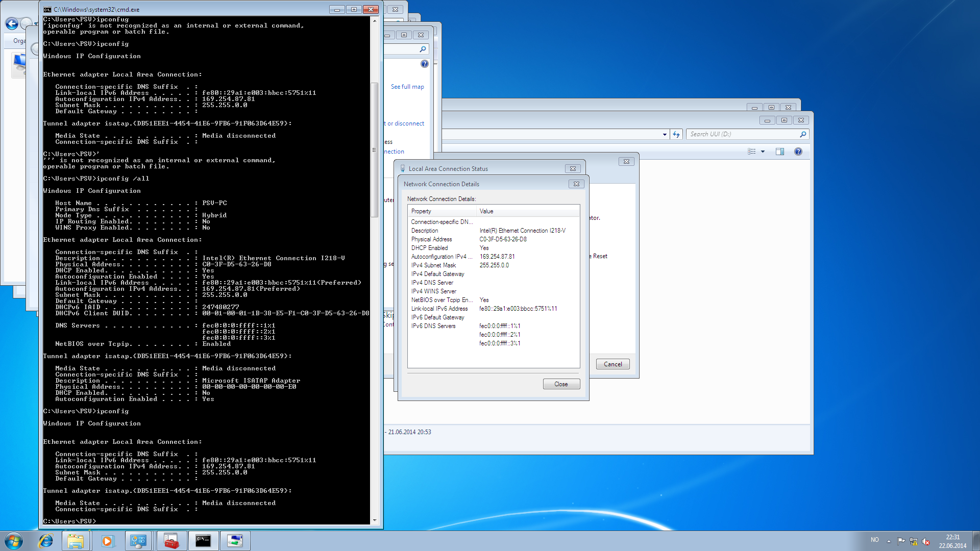The image size is (980, 551).
Task: Select the DHCP Enabled row
Action: pyautogui.click(x=493, y=248)
